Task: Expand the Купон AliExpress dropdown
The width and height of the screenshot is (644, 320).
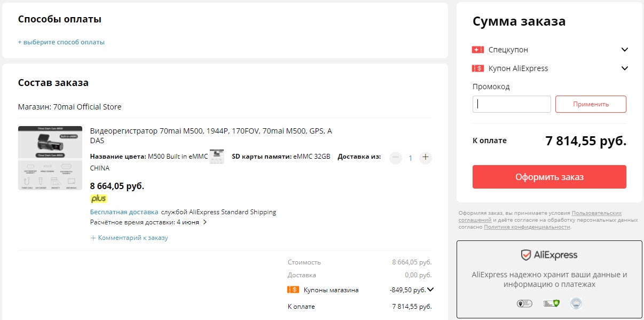Action: [625, 68]
